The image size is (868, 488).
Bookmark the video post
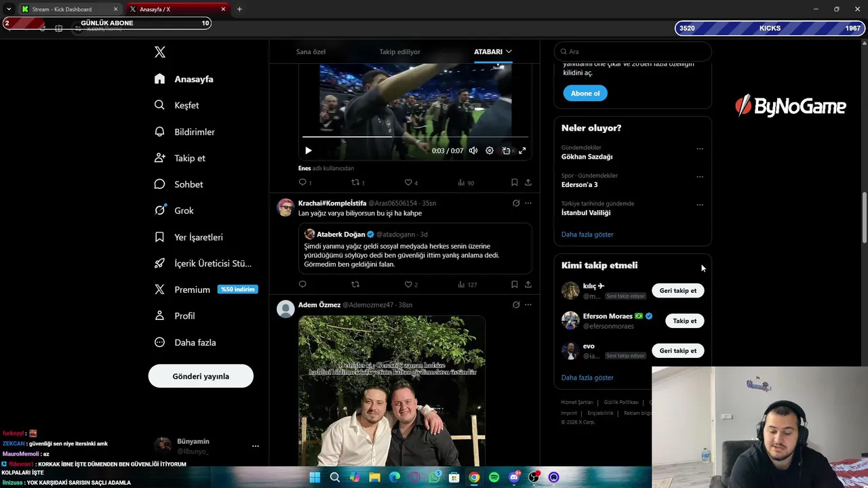(x=515, y=182)
